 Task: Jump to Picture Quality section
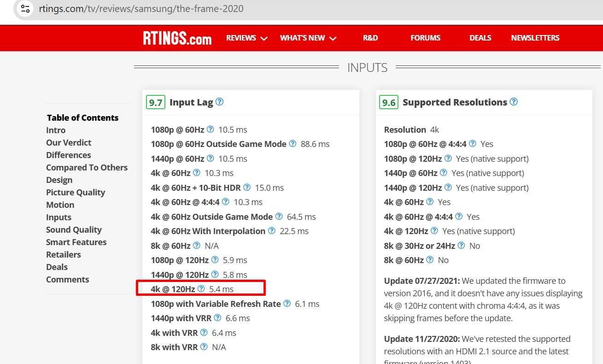click(76, 192)
